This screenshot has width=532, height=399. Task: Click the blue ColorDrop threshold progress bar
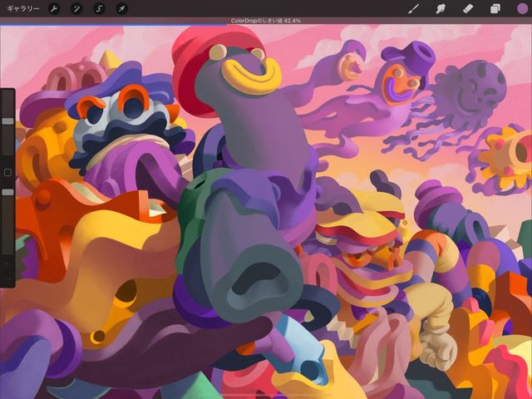point(113,25)
